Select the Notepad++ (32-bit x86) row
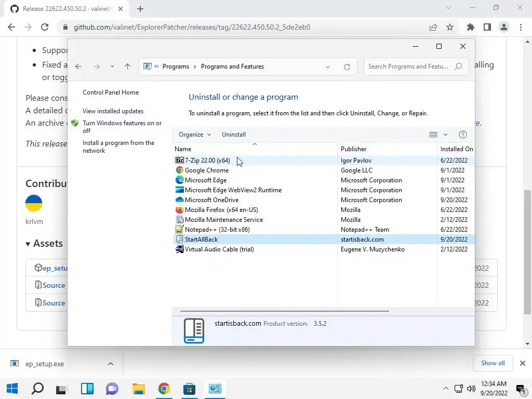 click(323, 229)
